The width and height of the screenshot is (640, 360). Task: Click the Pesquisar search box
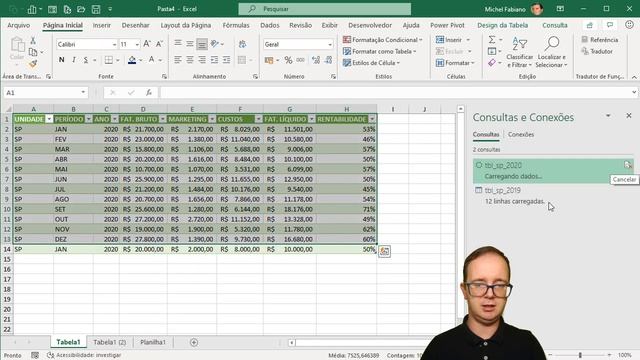click(324, 9)
